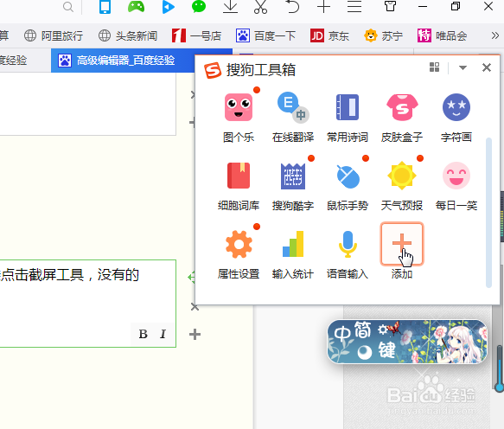Image resolution: width=504 pixels, height=429 pixels.
Task: Click the 添加 add tool button
Action: [x=402, y=245]
